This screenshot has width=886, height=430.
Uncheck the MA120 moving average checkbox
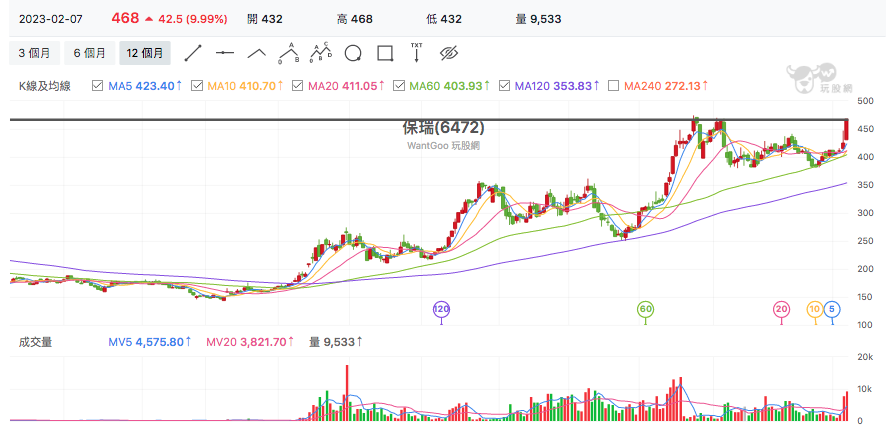click(x=504, y=86)
